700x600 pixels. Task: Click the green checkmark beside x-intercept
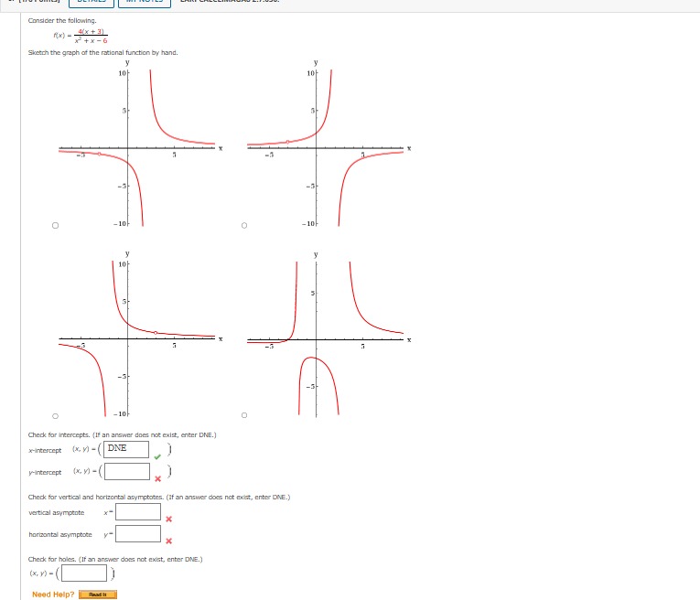(x=157, y=456)
